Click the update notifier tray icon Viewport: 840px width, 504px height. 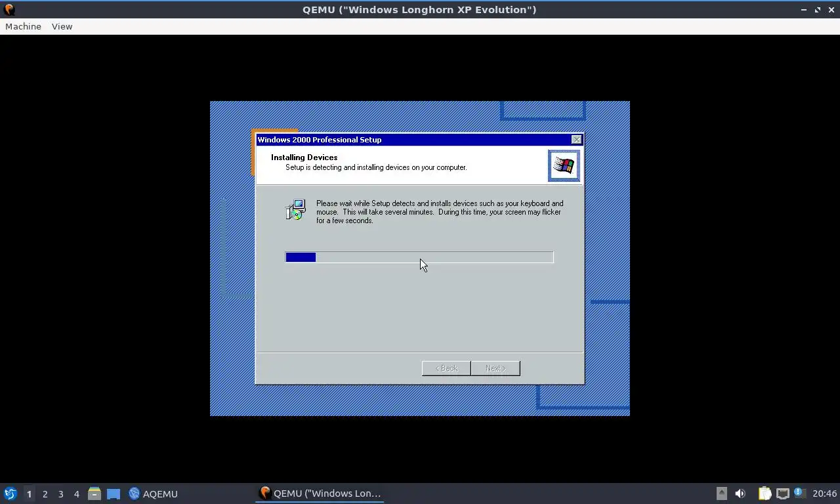799,493
